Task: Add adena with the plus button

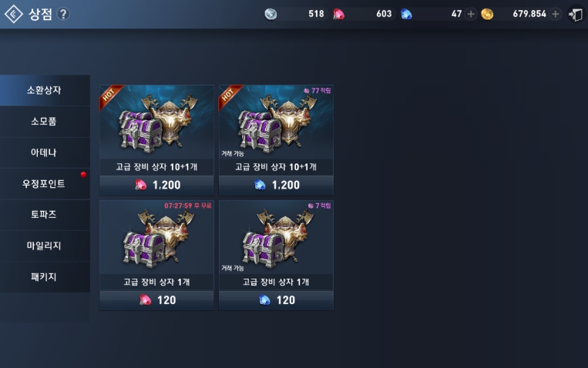Action: (556, 14)
